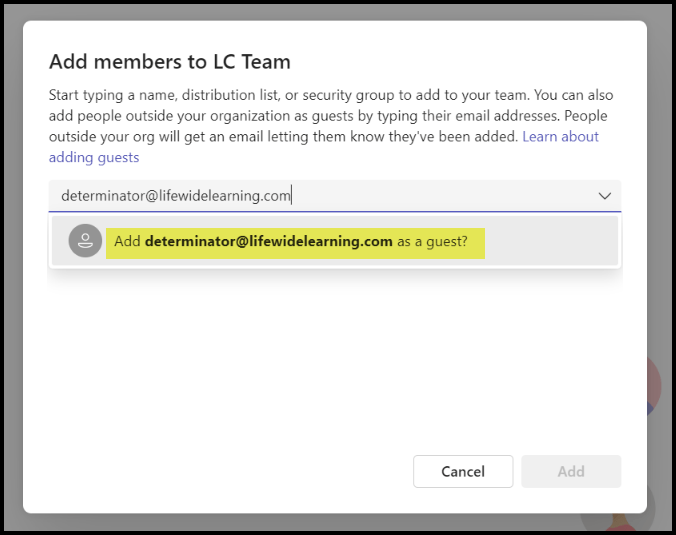Click the 'Add members to LC Team' heading
Image resolution: width=676 pixels, height=535 pixels.
[x=169, y=62]
